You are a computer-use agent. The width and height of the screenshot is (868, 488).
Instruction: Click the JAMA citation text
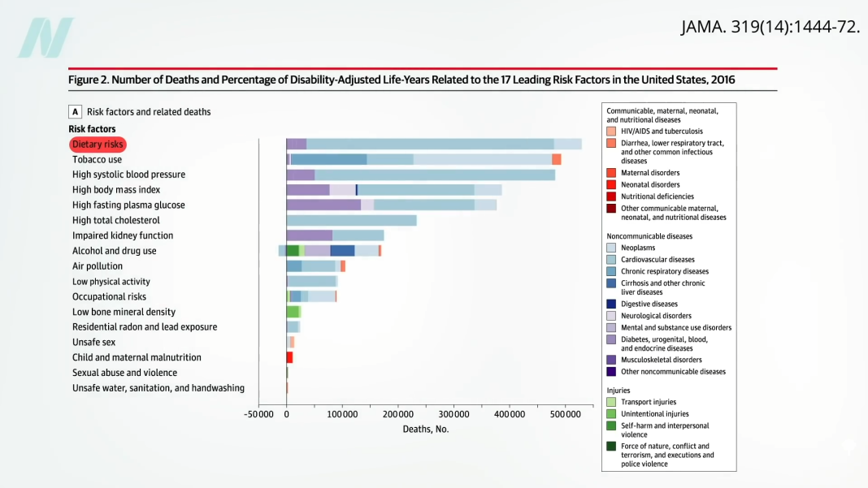[770, 27]
